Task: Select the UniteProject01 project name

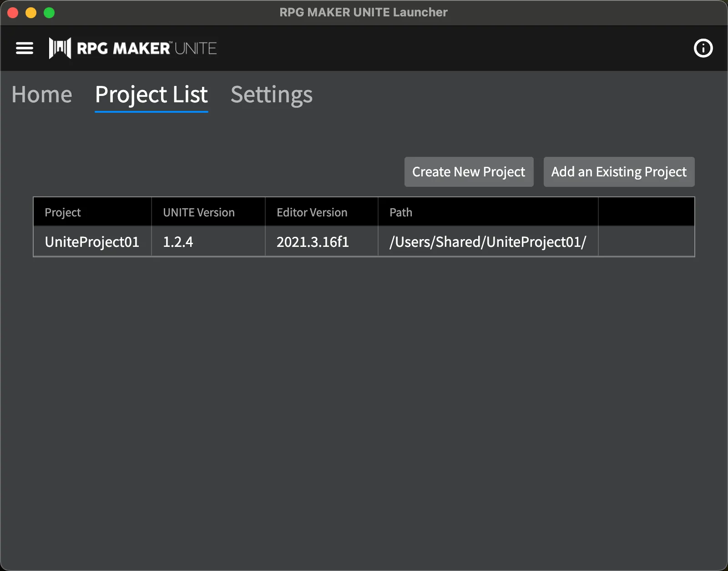Action: click(x=92, y=242)
